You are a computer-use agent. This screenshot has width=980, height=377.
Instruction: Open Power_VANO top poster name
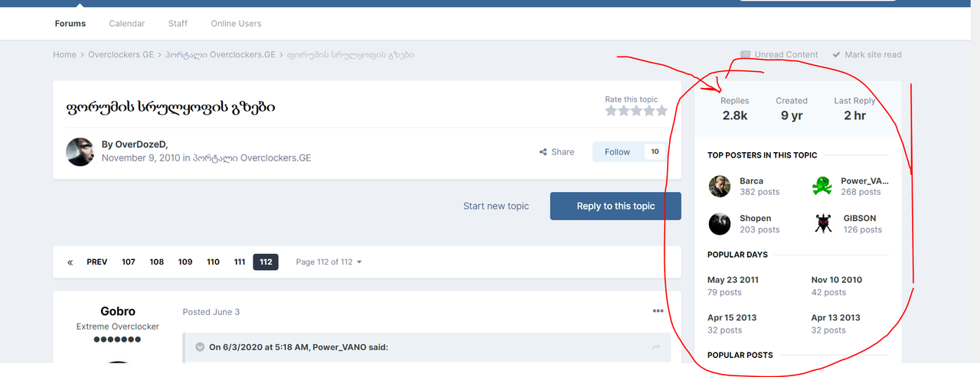[x=865, y=181]
